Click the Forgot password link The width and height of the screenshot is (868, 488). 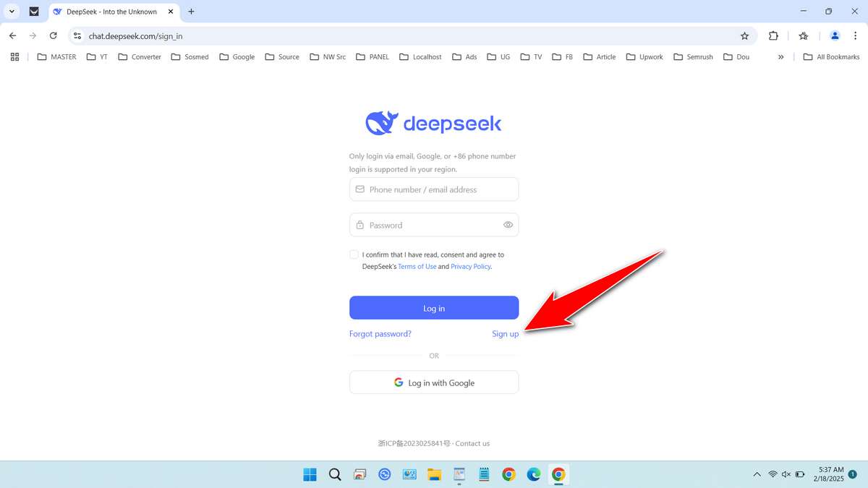point(380,333)
